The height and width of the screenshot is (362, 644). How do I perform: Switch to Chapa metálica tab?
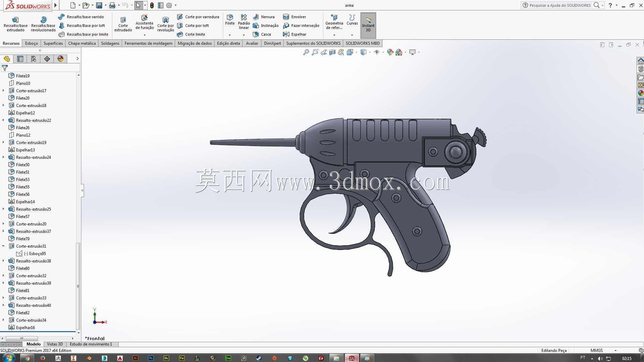[x=82, y=43]
